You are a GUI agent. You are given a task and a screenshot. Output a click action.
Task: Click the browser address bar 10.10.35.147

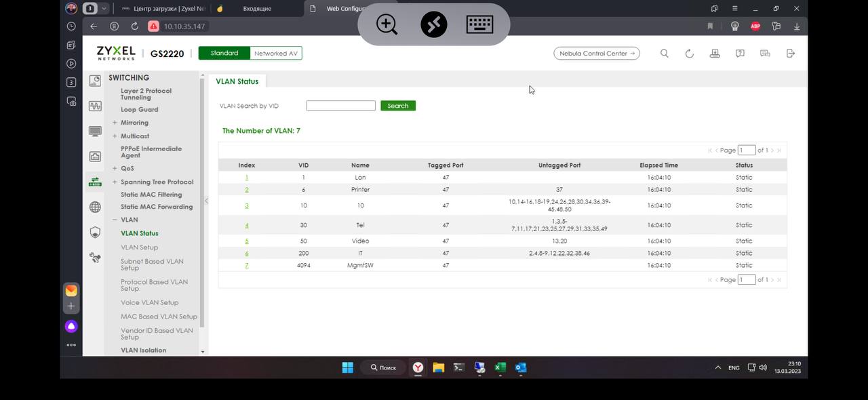point(184,26)
